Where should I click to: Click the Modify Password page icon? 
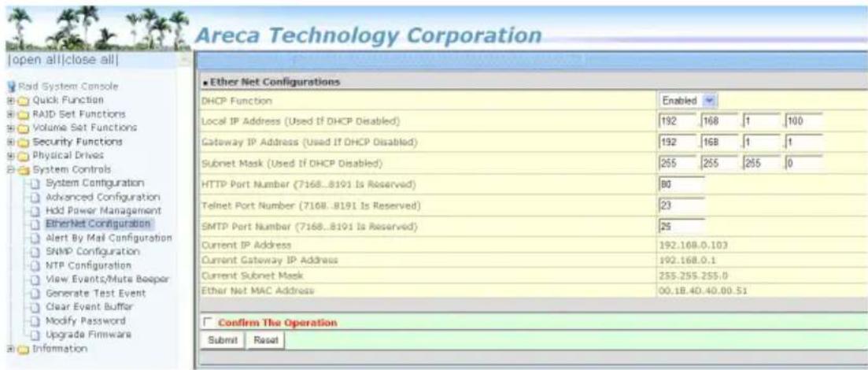(x=35, y=321)
